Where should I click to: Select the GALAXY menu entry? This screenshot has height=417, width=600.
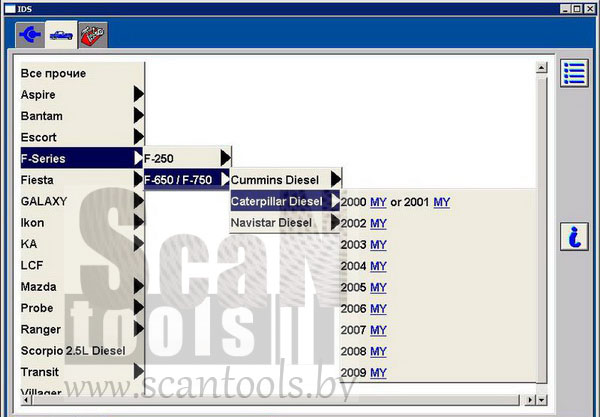82,201
